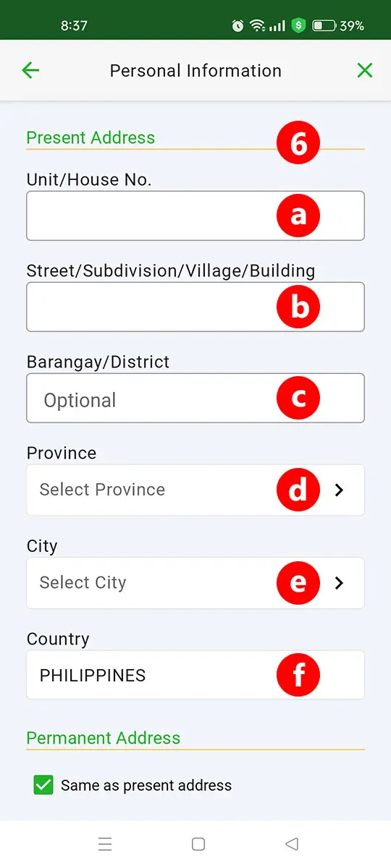This screenshot has height=868, width=391.
Task: Tap the red circle marker labeled a
Action: (298, 216)
